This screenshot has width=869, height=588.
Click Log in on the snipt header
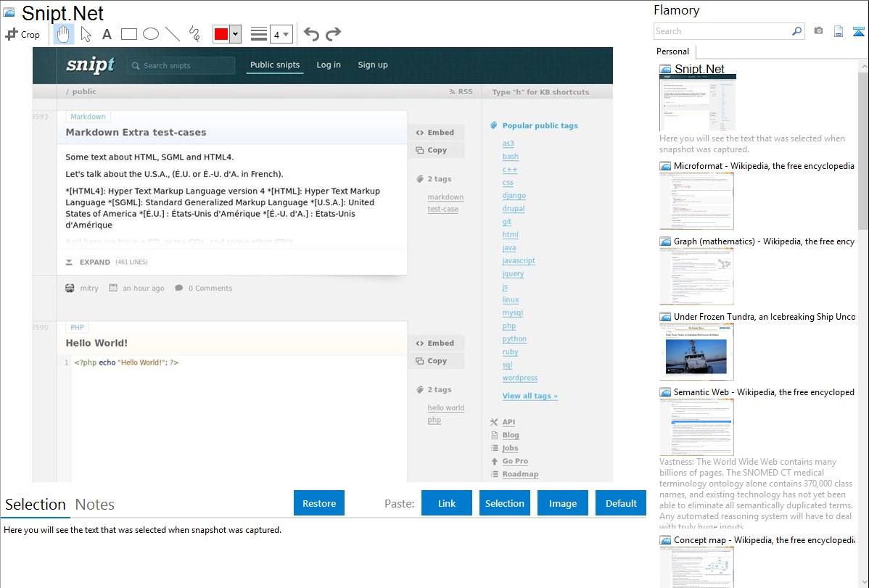click(329, 65)
